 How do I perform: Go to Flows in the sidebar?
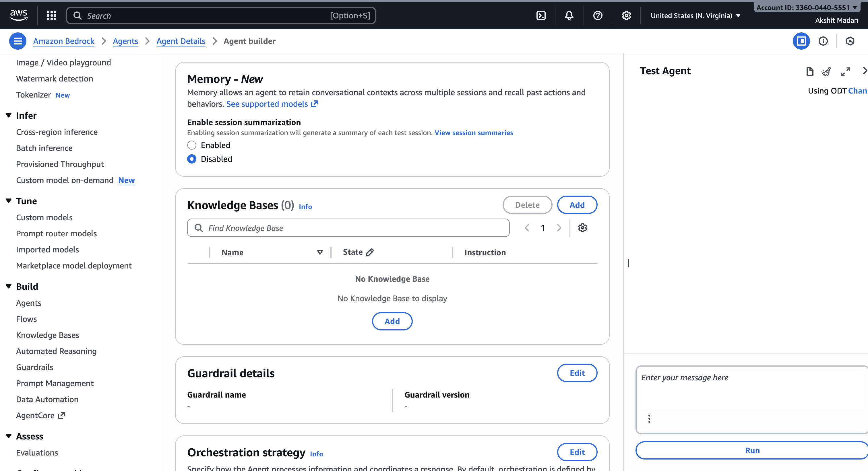[x=26, y=319]
